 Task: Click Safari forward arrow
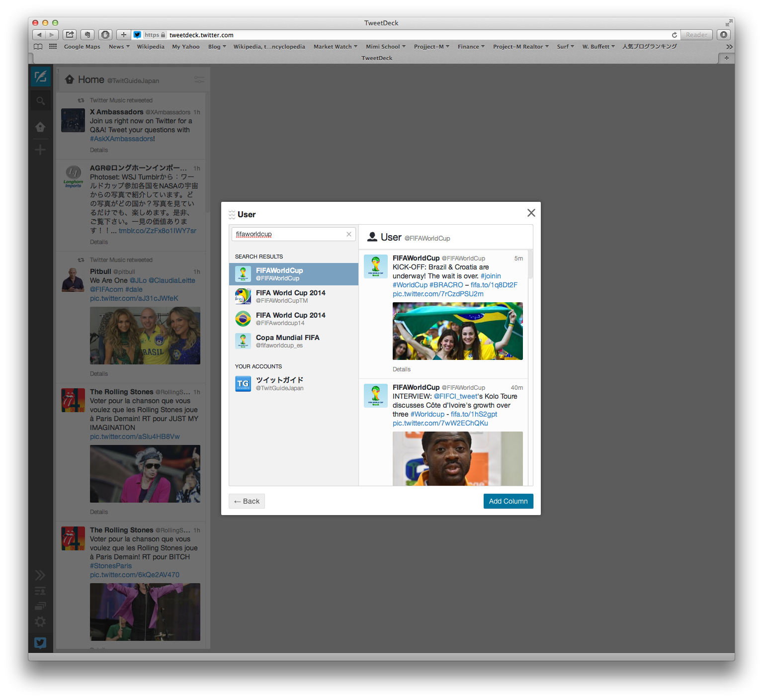pos(52,35)
